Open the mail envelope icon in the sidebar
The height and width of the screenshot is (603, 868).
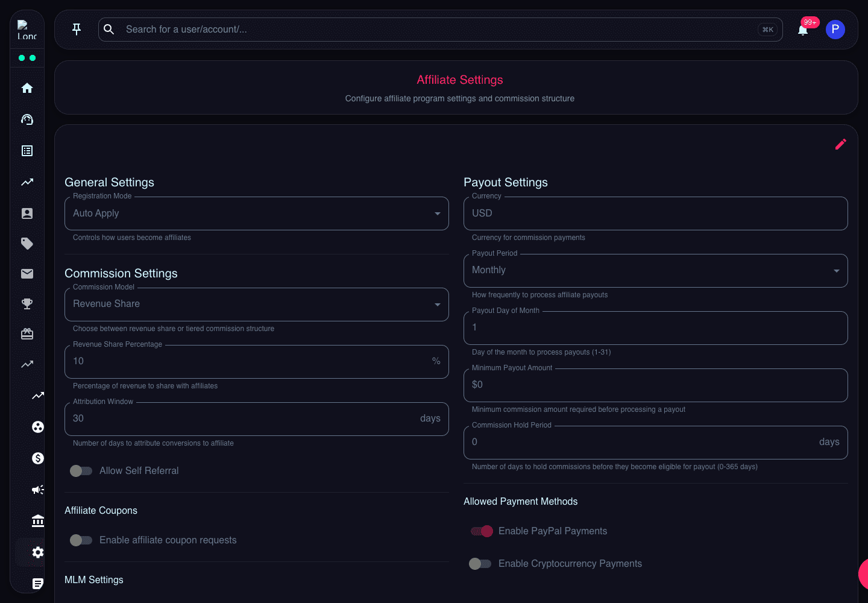tap(27, 274)
